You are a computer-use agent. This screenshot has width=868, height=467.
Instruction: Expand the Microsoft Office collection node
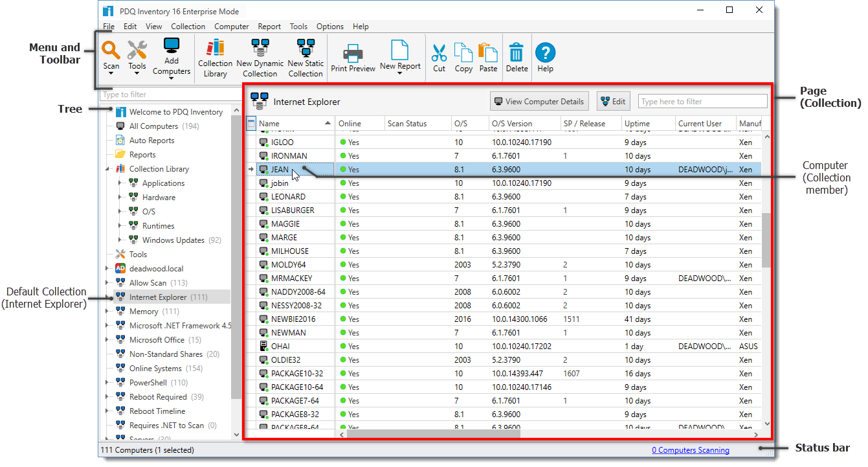click(x=107, y=340)
